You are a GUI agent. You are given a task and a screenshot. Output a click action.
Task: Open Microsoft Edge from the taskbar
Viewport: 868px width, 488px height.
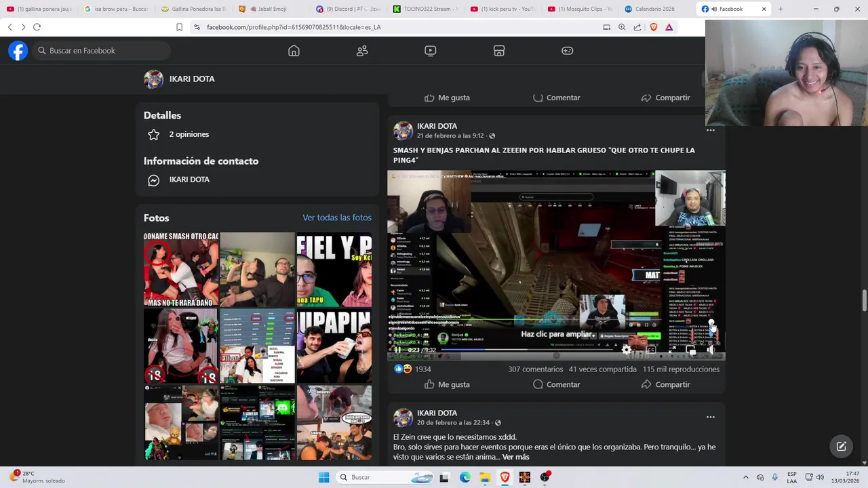(465, 477)
